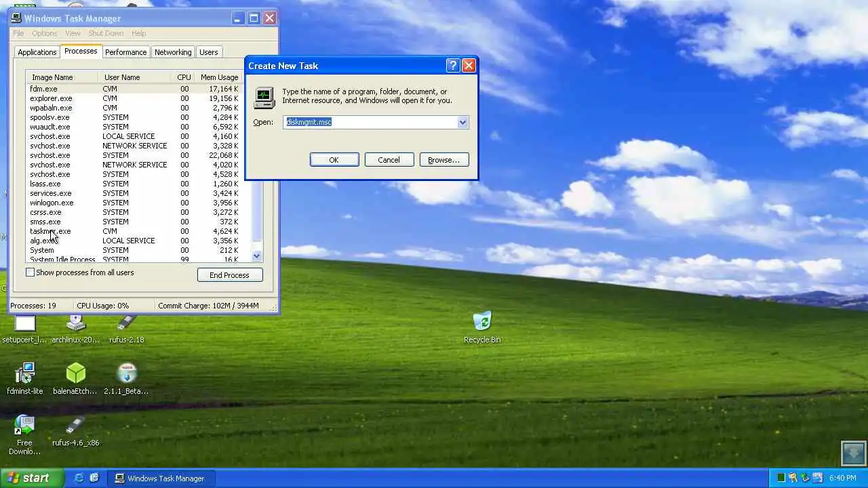
Task: Click the question mark help button in Create New Task
Action: click(453, 66)
